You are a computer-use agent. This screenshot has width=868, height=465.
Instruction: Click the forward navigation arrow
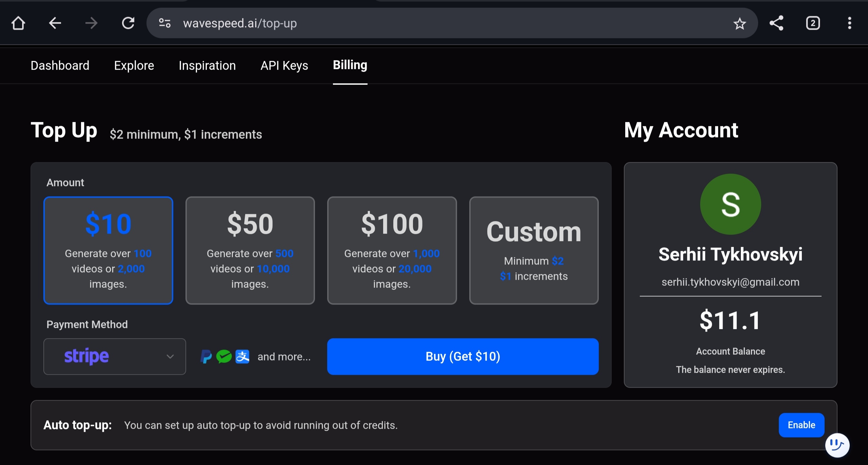(x=91, y=23)
